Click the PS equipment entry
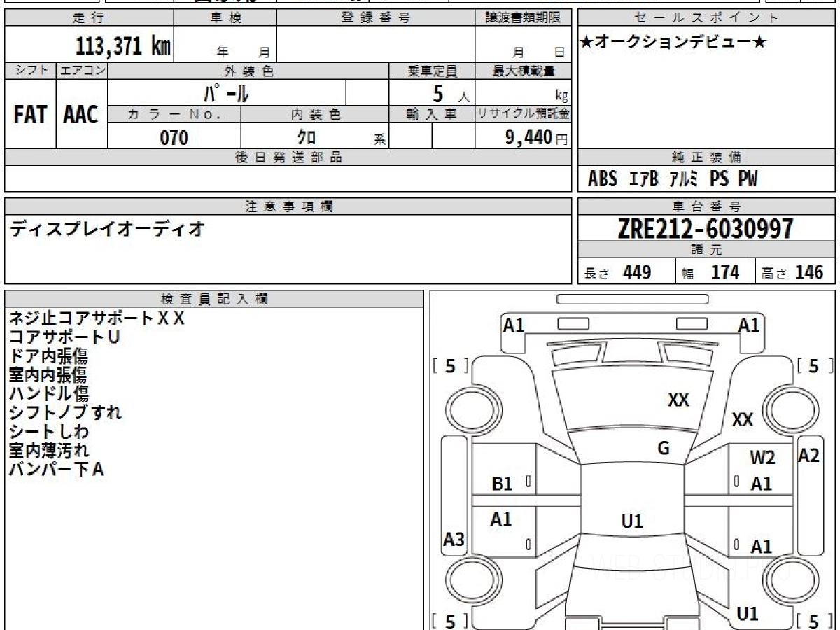This screenshot has width=840, height=630. pos(719,179)
